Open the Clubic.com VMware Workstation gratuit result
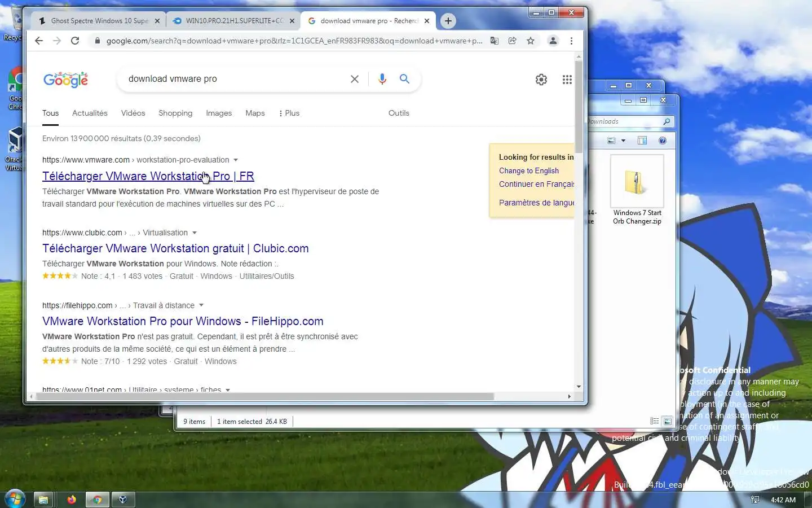Image resolution: width=812 pixels, height=508 pixels. [175, 248]
